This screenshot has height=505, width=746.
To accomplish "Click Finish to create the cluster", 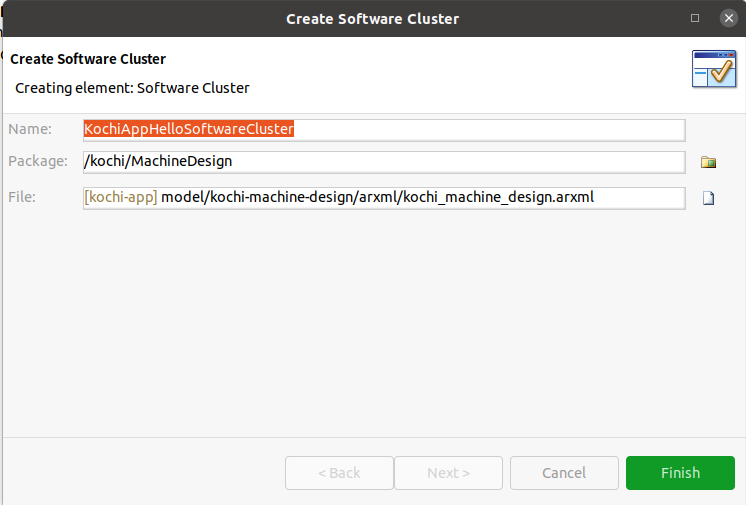I will (680, 473).
